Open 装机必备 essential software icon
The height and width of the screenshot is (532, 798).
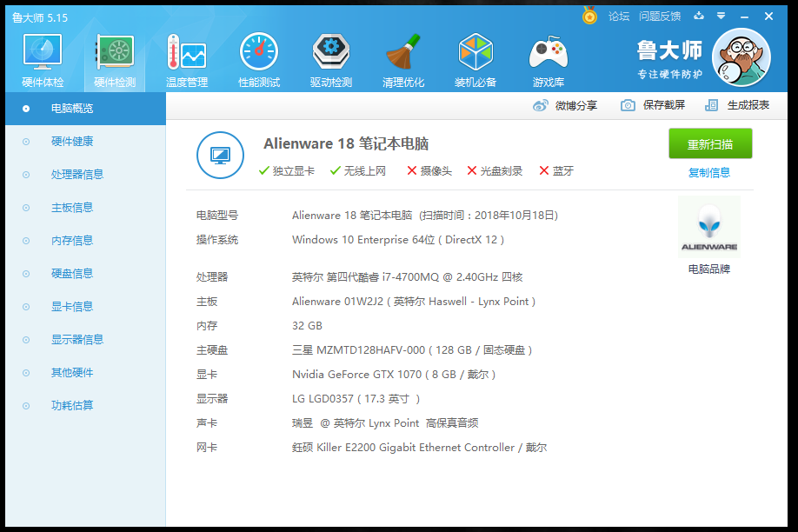475,60
